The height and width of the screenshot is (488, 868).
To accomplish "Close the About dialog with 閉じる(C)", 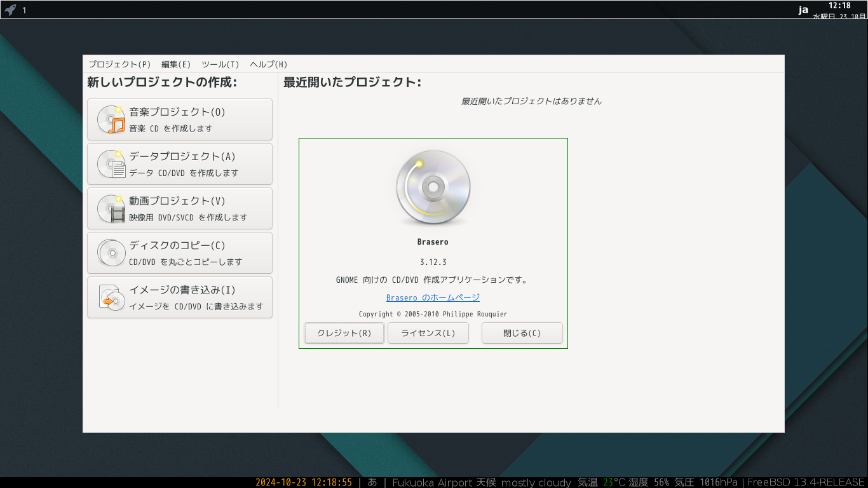I will 522,333.
